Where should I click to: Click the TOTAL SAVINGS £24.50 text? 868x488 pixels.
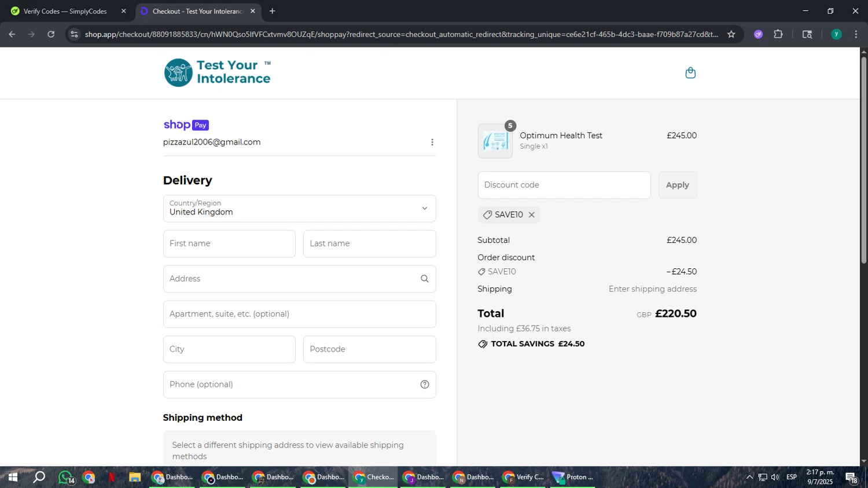coord(538,344)
